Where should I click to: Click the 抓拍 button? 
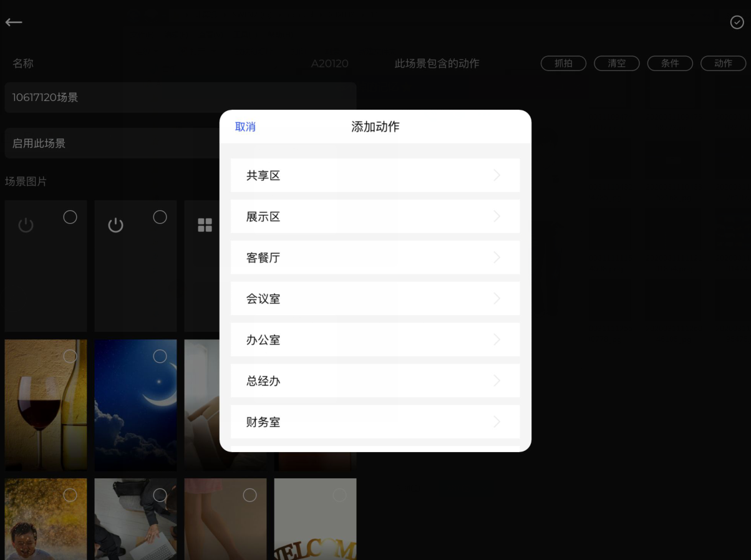pyautogui.click(x=563, y=64)
